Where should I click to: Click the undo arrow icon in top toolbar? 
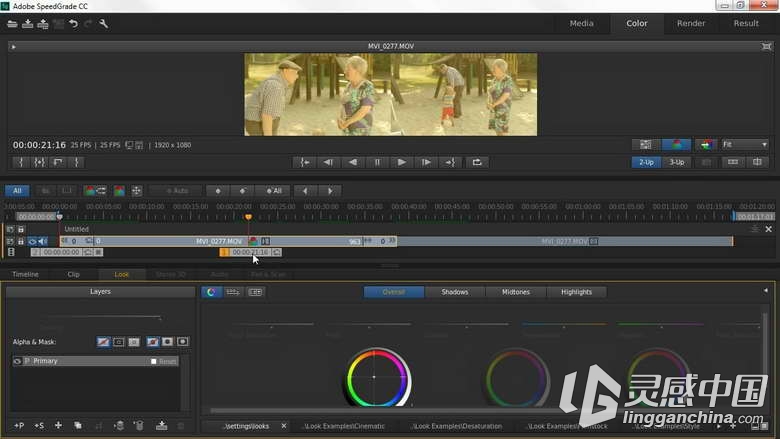click(73, 24)
